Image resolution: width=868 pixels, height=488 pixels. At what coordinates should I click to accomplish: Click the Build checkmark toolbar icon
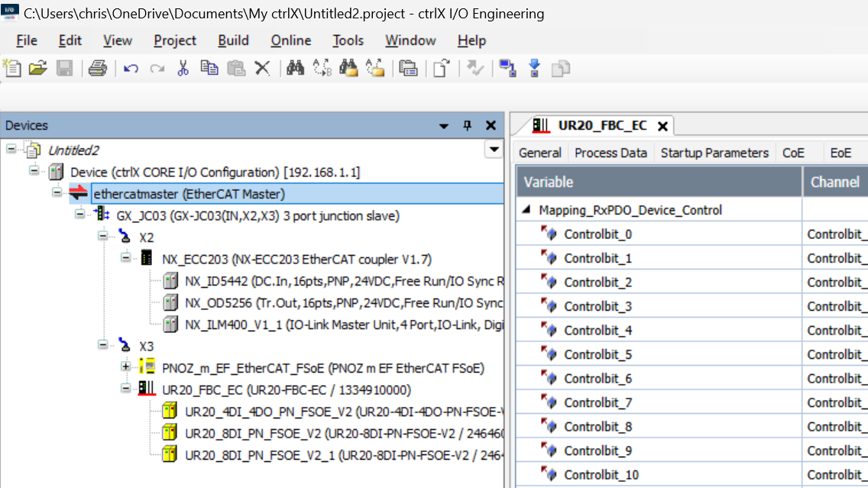pos(475,68)
